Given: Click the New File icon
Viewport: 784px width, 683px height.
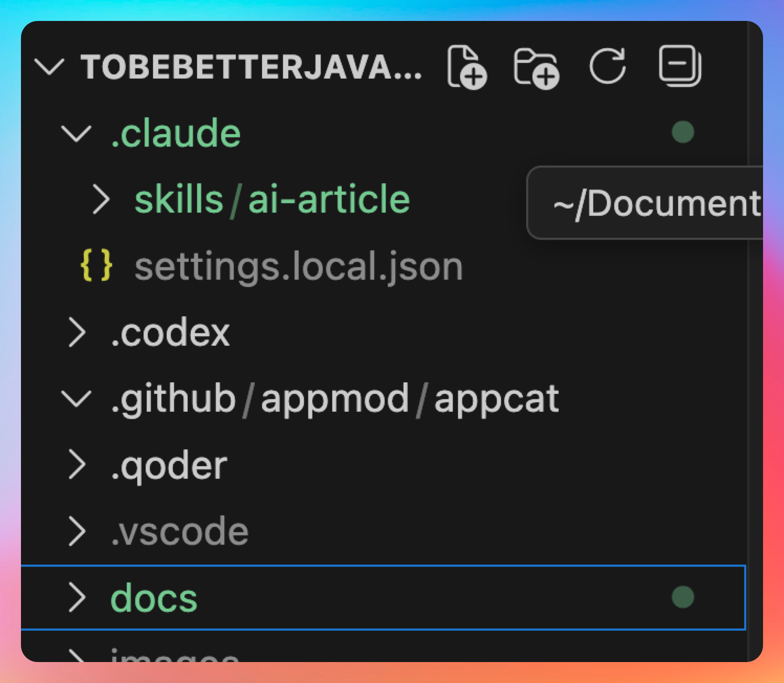Looking at the screenshot, I should pyautogui.click(x=466, y=67).
